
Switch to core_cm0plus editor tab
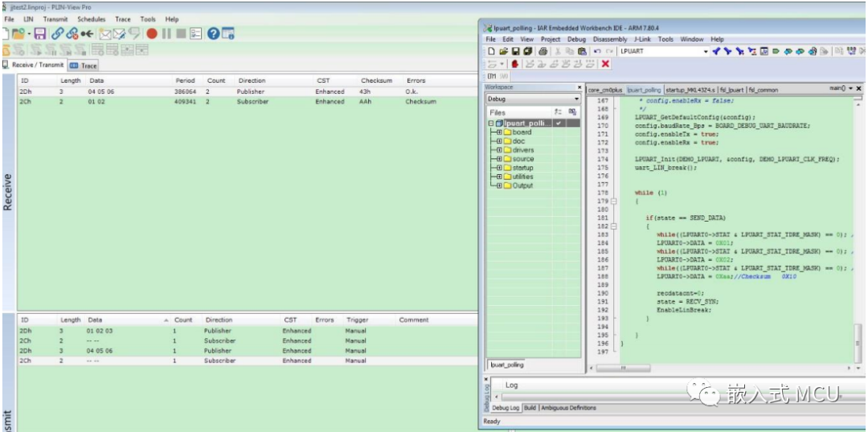pyautogui.click(x=605, y=90)
